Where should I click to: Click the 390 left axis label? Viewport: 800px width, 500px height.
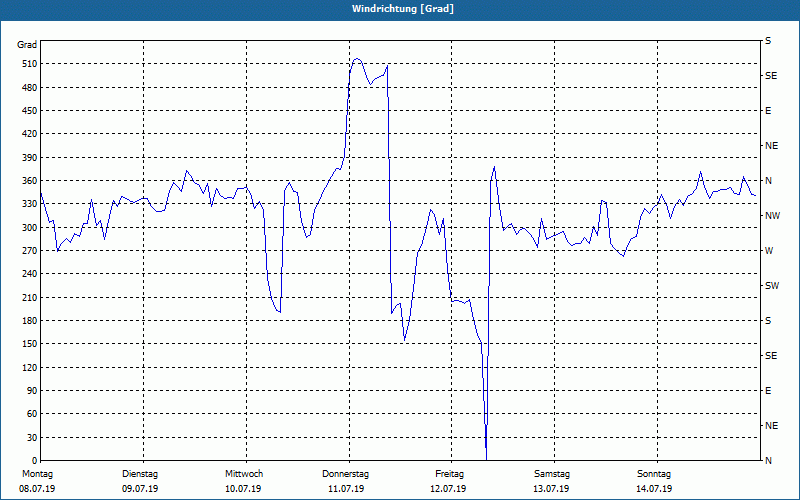[x=29, y=158]
